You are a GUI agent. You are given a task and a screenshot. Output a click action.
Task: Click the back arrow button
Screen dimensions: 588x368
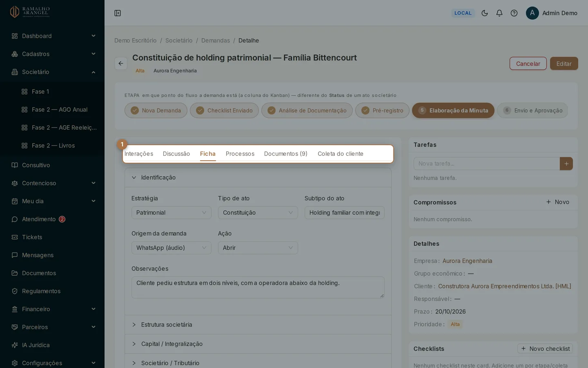coord(121,63)
